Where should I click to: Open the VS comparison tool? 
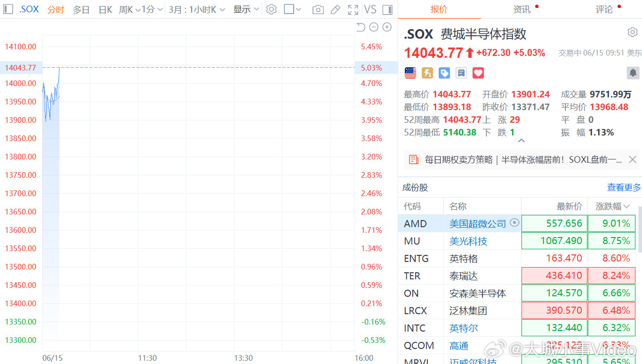point(370,9)
